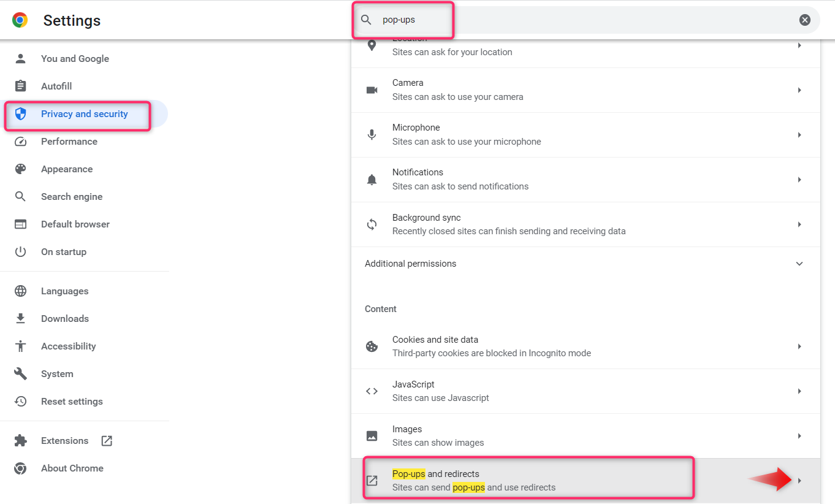This screenshot has height=504, width=835.
Task: Open the Autofill clipboard icon
Action: click(21, 86)
